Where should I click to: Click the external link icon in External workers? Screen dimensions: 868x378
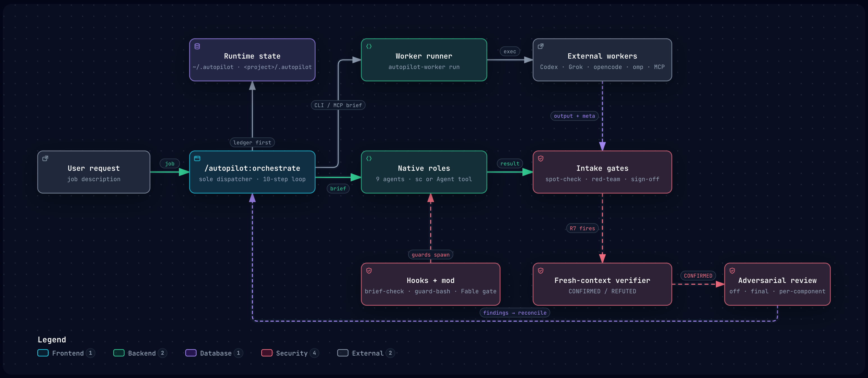click(x=540, y=47)
